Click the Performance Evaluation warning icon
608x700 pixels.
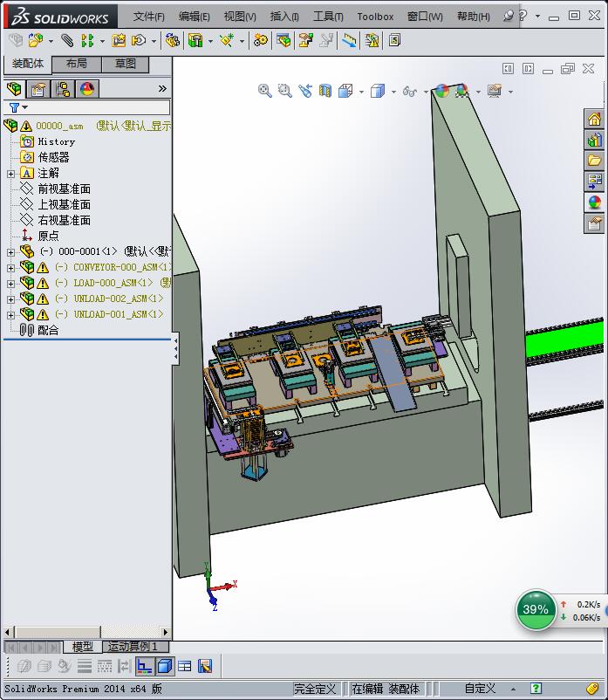371,41
